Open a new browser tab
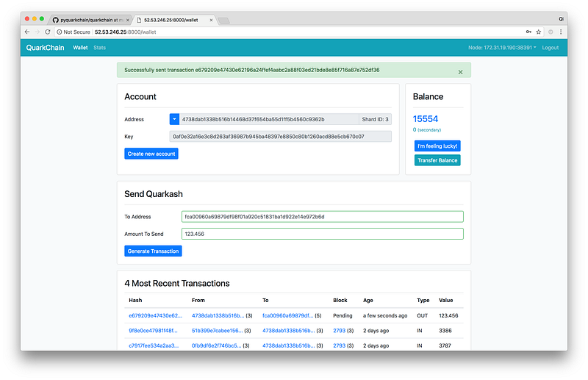 point(224,21)
